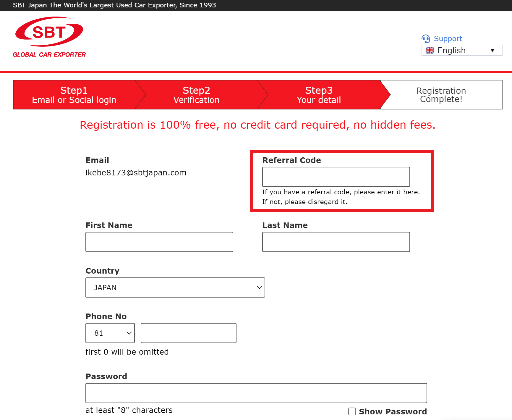Focus the Referral Code input field

click(336, 177)
